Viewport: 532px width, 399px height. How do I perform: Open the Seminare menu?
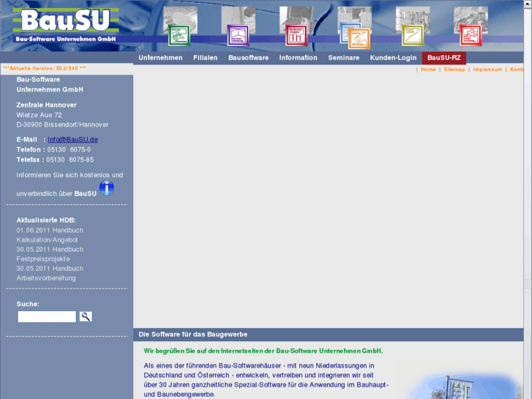click(344, 58)
